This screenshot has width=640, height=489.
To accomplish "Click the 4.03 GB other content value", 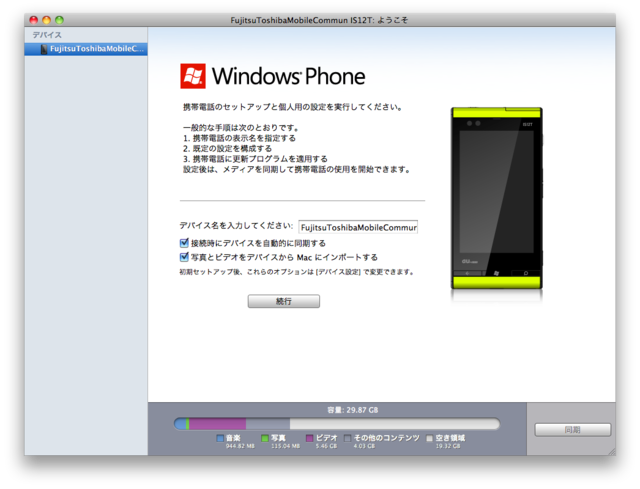I will 364,446.
